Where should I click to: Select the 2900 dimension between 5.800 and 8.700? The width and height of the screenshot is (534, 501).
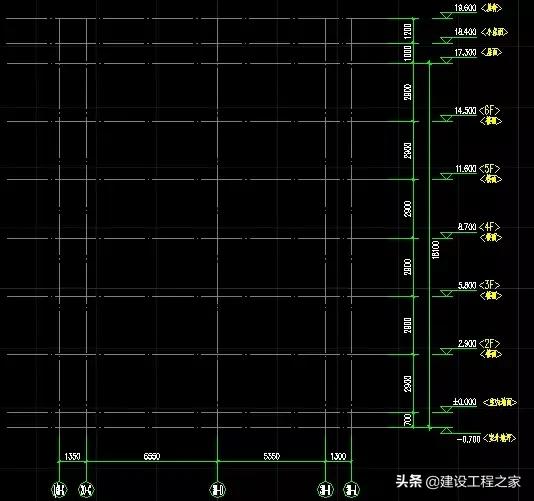tap(408, 267)
